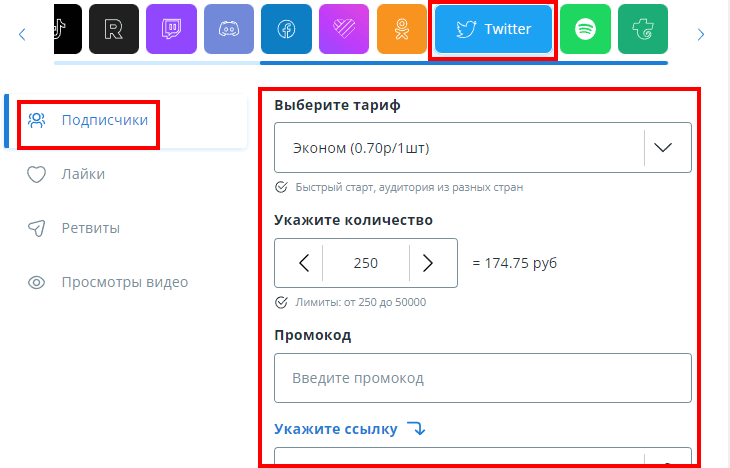Select the black R (Rutube) tile

click(114, 29)
